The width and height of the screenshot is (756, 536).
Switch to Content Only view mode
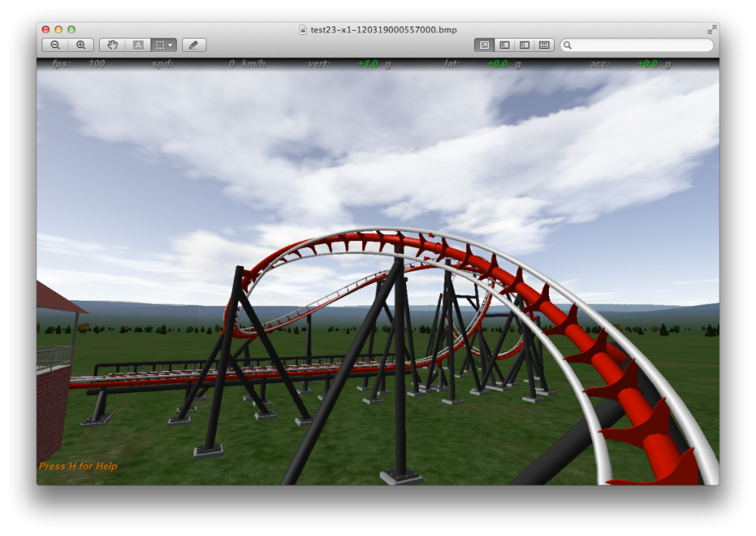tap(485, 45)
